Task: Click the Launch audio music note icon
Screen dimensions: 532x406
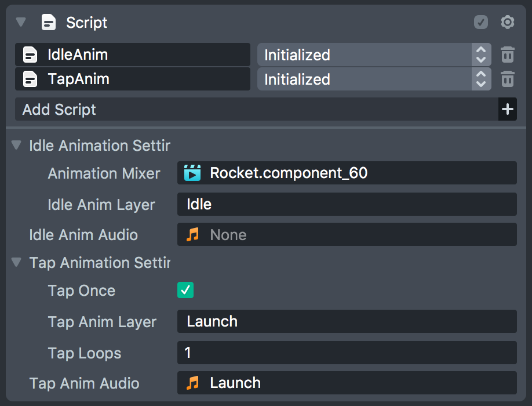Action: pyautogui.click(x=192, y=383)
